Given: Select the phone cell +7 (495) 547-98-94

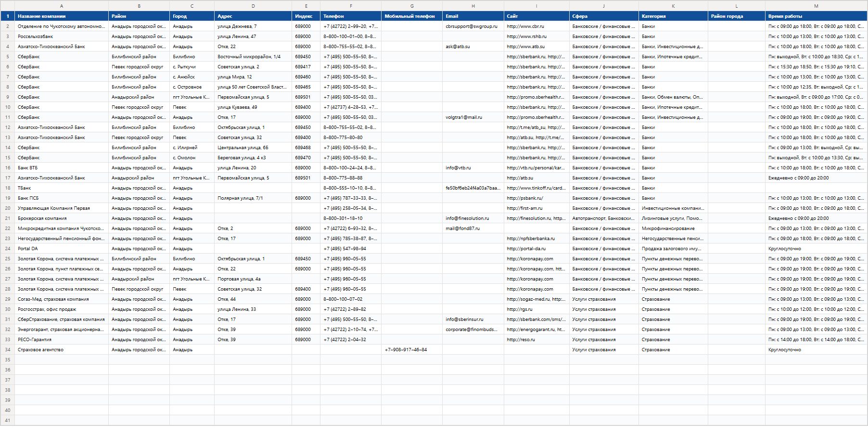Looking at the screenshot, I should tap(351, 249).
